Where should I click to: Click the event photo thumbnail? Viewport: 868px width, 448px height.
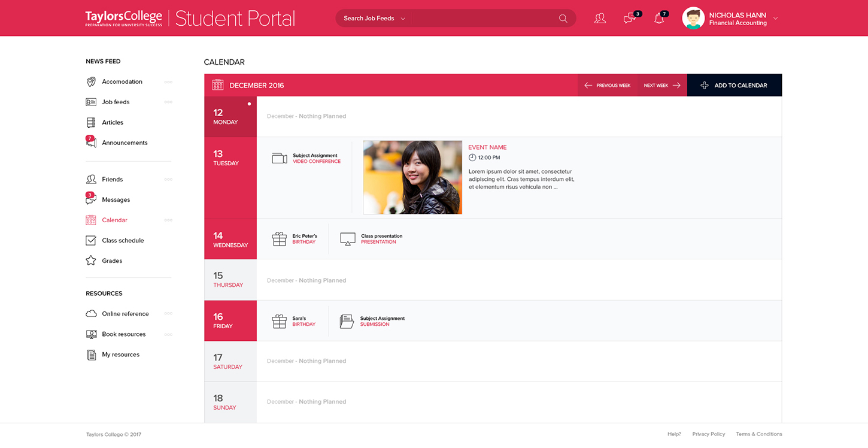pos(412,177)
